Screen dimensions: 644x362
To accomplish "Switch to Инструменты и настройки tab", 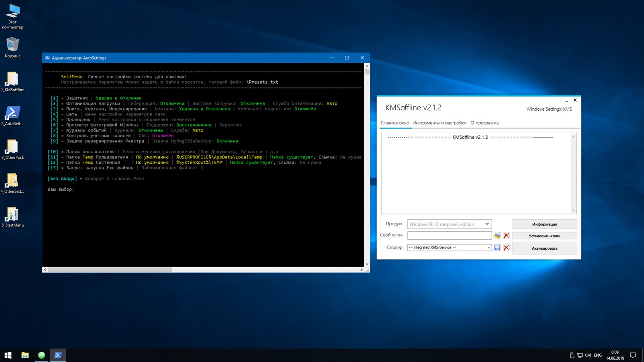I will tap(440, 123).
